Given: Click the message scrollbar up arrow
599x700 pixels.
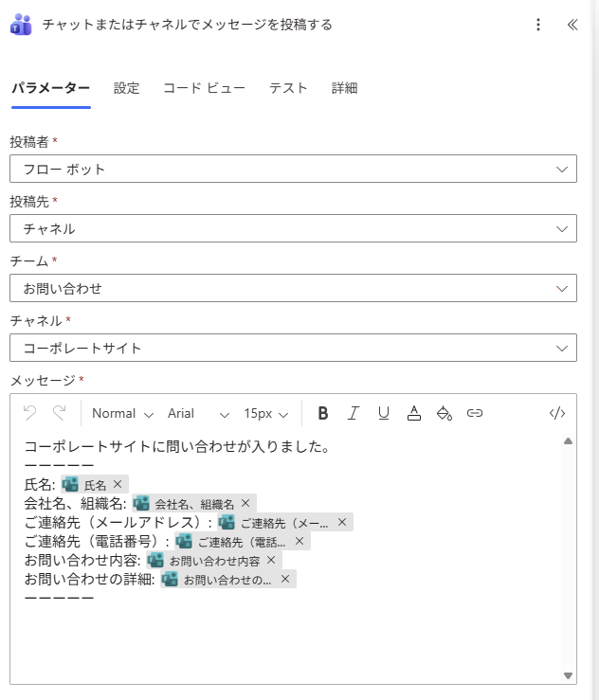Looking at the screenshot, I should [568, 441].
